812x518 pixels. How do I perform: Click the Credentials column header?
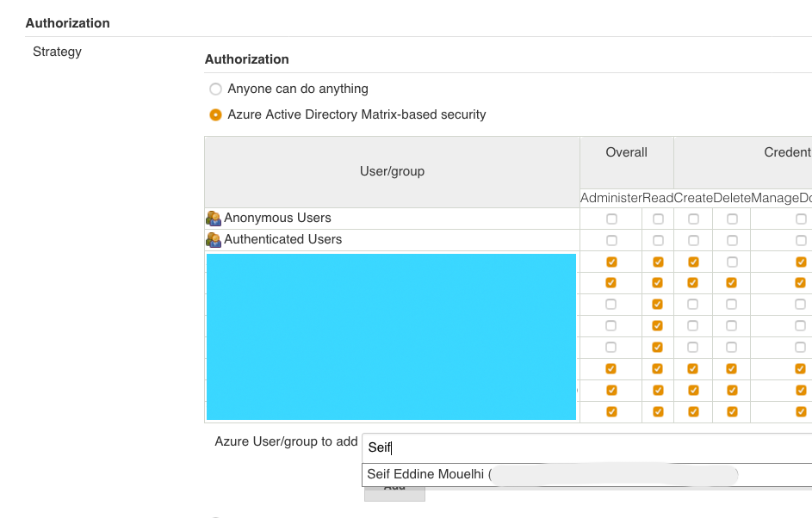point(787,152)
